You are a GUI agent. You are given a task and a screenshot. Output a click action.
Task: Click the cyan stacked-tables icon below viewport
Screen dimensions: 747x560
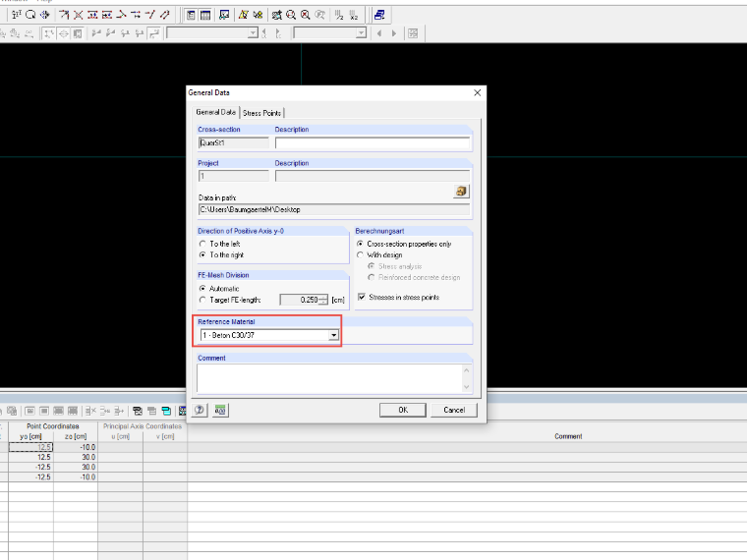click(x=166, y=411)
